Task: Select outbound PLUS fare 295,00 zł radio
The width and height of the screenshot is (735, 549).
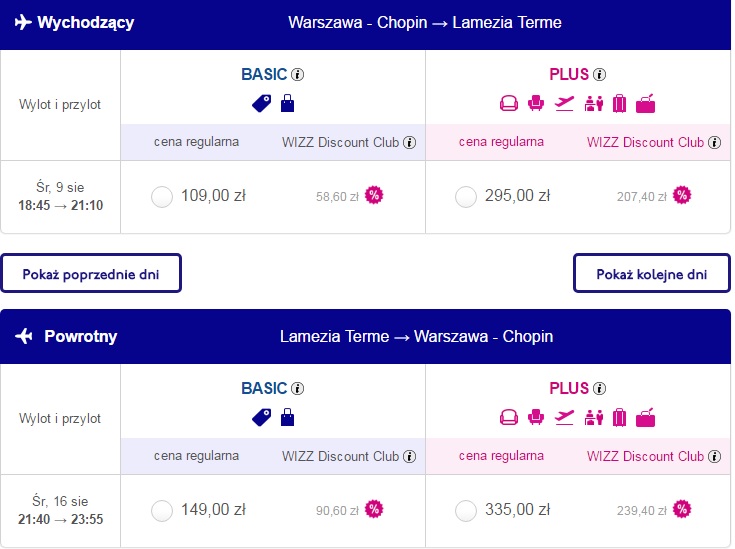Action: pyautogui.click(x=465, y=196)
